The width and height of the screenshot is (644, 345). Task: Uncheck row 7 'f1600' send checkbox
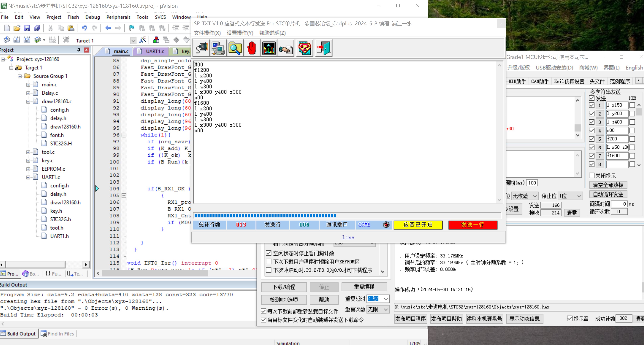592,156
